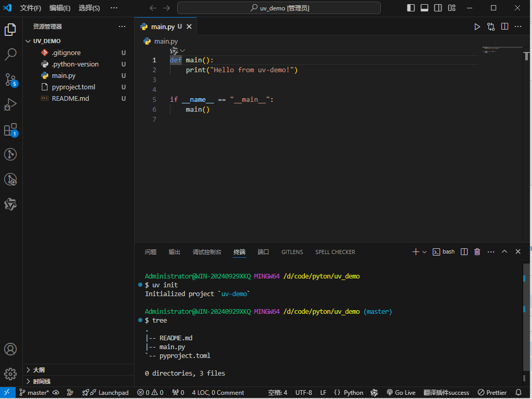Open GitLens Inspect view in activity bar
532x399 pixels.
10,179
